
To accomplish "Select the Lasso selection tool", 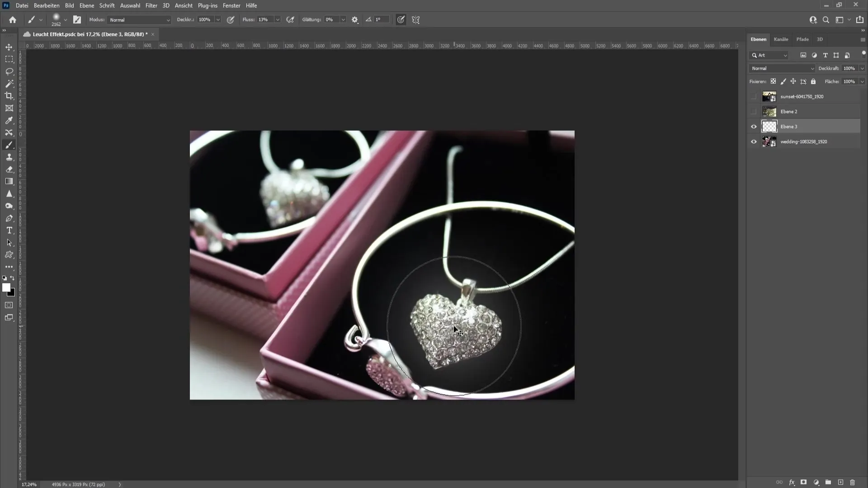I will (9, 71).
